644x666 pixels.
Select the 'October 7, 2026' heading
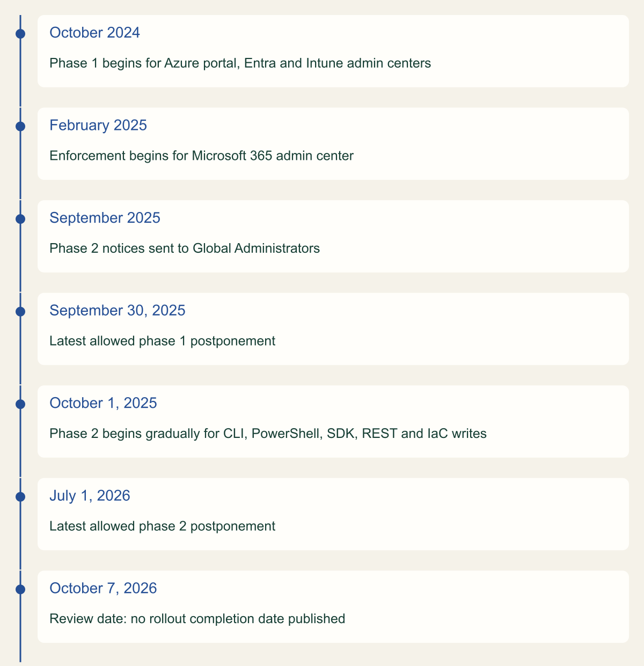click(x=103, y=588)
